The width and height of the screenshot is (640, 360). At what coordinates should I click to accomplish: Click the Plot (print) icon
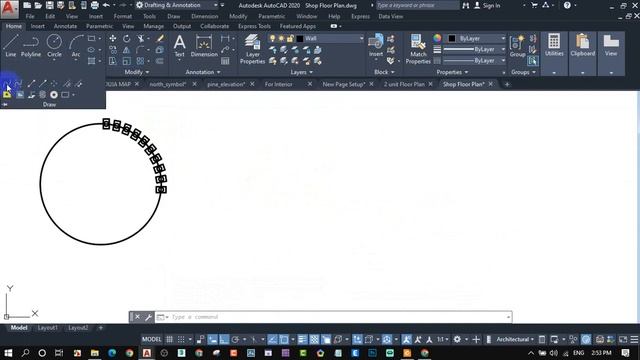(x=94, y=5)
